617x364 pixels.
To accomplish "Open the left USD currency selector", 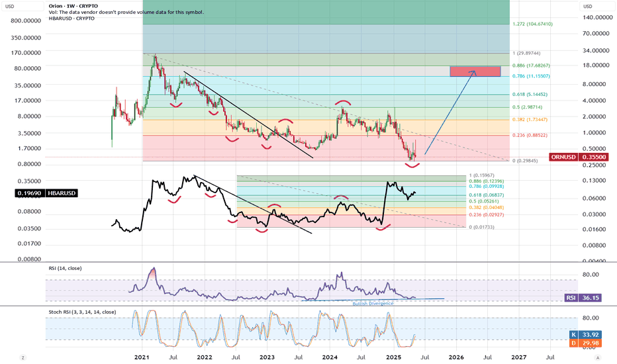I will coord(22,7).
